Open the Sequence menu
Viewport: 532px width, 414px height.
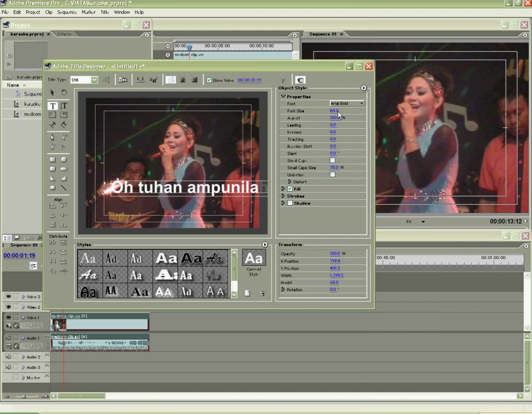pyautogui.click(x=67, y=12)
